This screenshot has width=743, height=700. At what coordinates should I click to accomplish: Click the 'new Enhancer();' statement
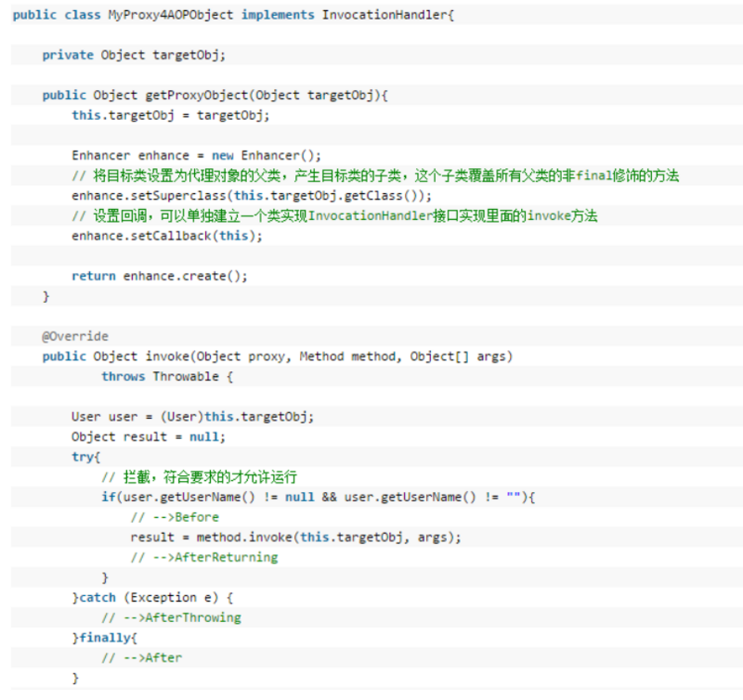[x=267, y=156]
